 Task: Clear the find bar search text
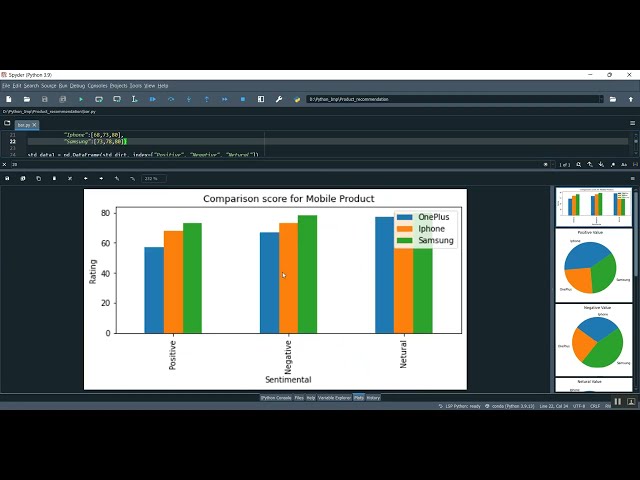tap(546, 164)
